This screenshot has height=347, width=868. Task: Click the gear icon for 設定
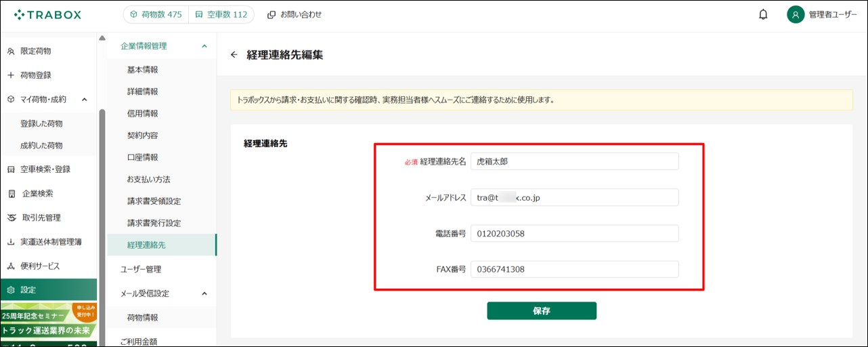click(11, 290)
